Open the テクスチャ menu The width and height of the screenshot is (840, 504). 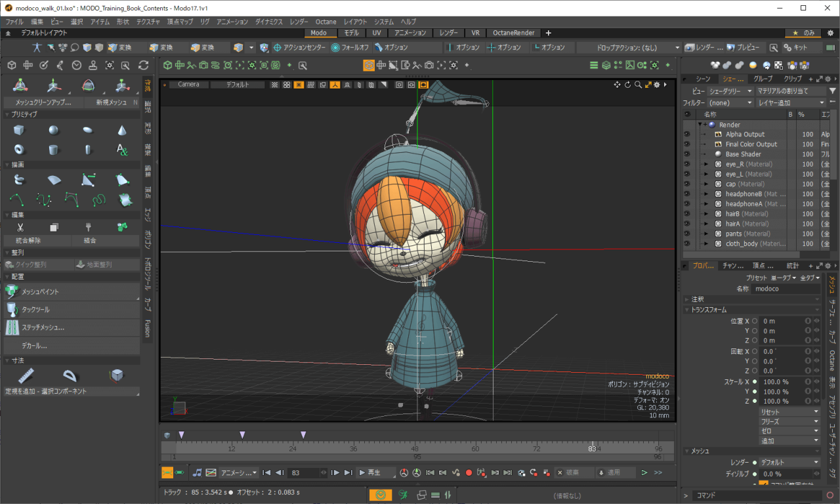click(148, 22)
